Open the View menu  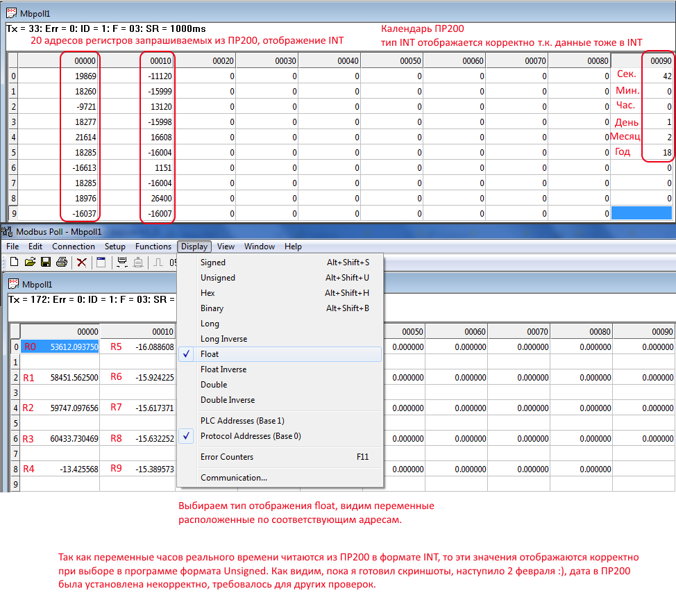point(226,247)
